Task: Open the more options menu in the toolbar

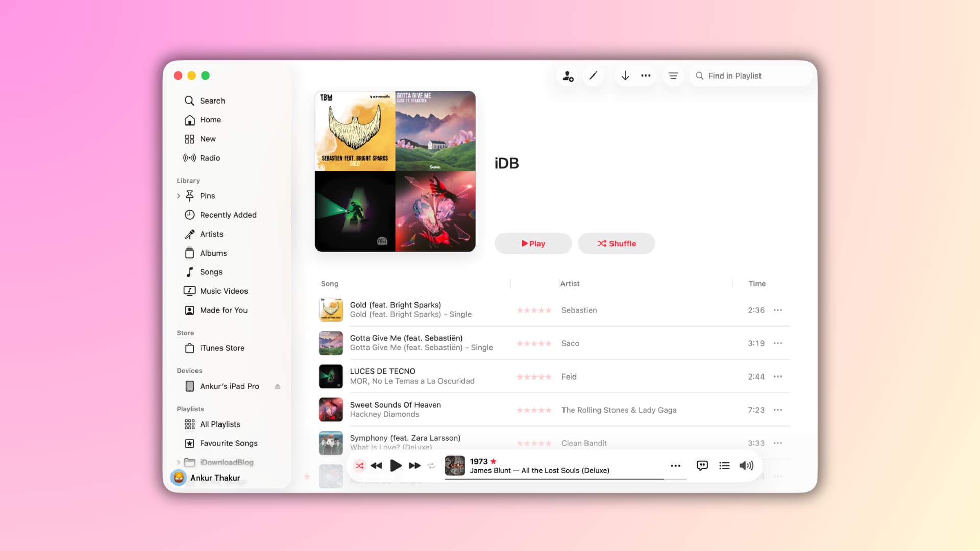Action: coord(645,76)
